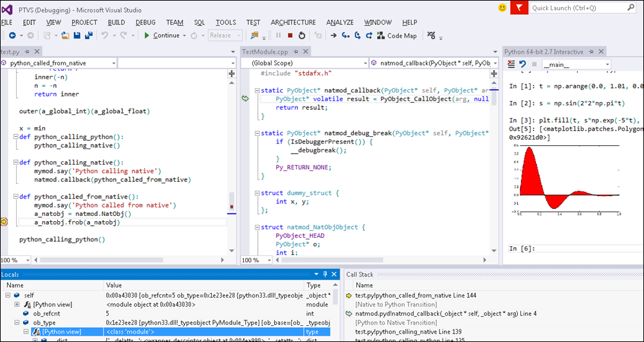Open the __main__ scope dropdown
This screenshot has width=644, height=342.
576,64
